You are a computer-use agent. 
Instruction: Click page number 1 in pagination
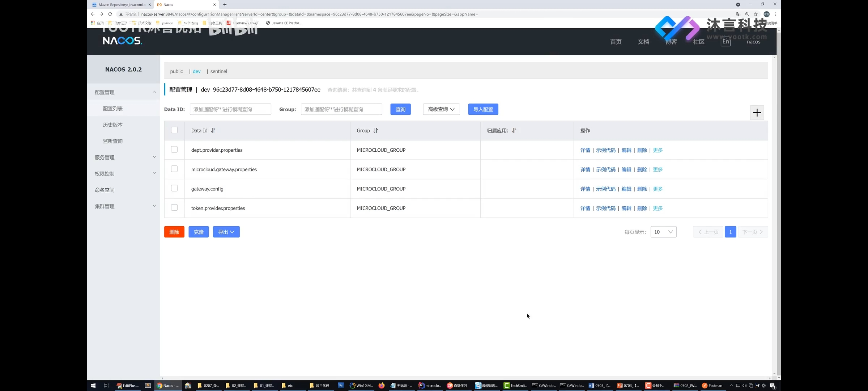click(730, 232)
